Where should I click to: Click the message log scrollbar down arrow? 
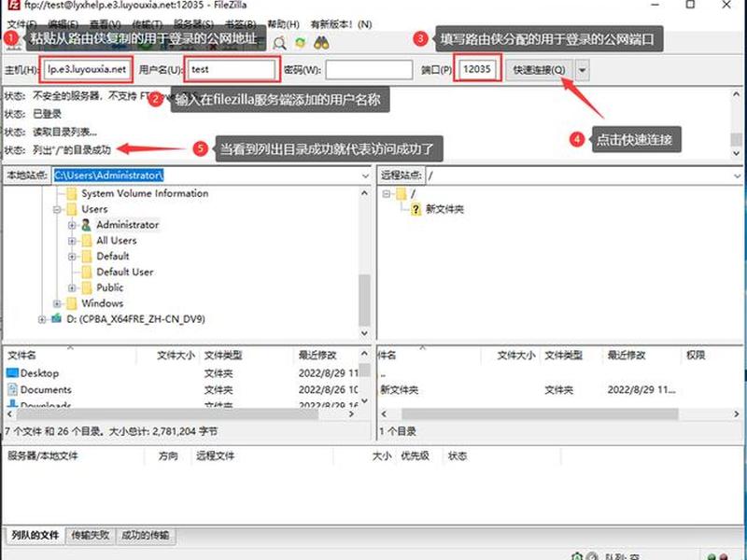(737, 153)
